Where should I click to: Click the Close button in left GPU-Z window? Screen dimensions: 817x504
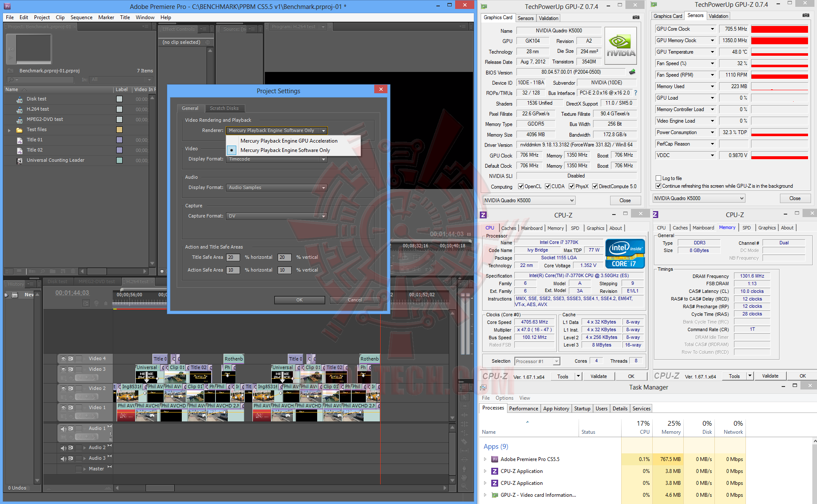click(x=625, y=200)
